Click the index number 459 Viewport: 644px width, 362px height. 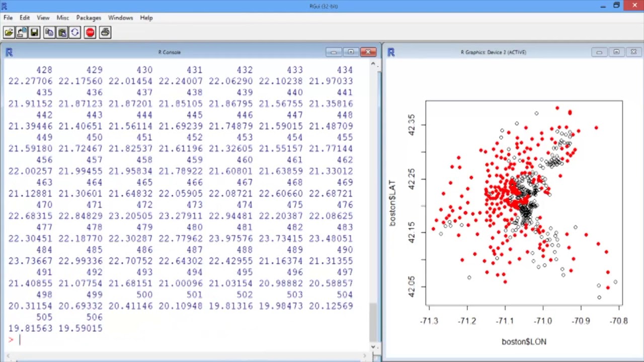pyautogui.click(x=194, y=160)
